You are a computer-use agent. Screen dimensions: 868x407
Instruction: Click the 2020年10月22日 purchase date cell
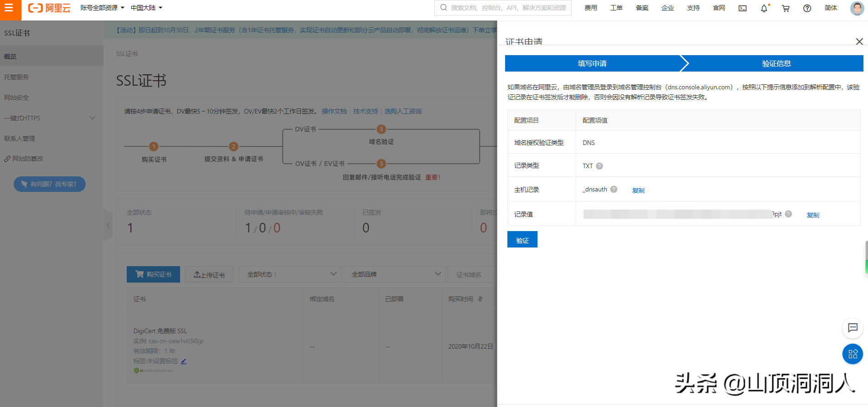pos(470,346)
